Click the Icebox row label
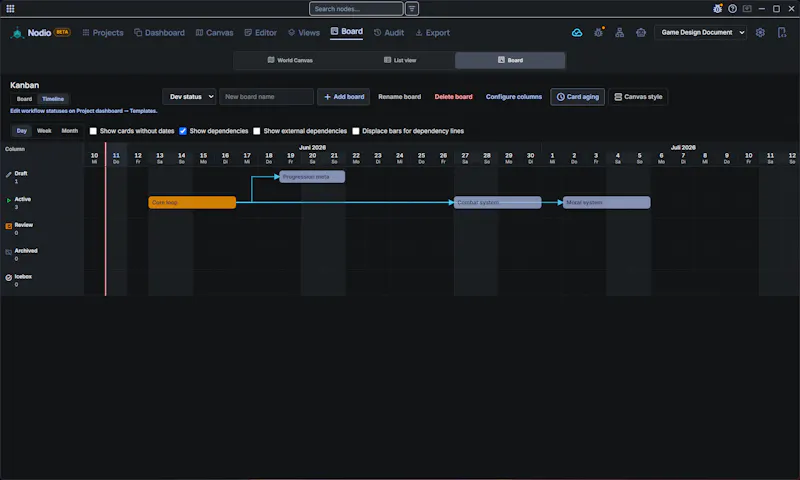This screenshot has width=800, height=480. (x=23, y=276)
